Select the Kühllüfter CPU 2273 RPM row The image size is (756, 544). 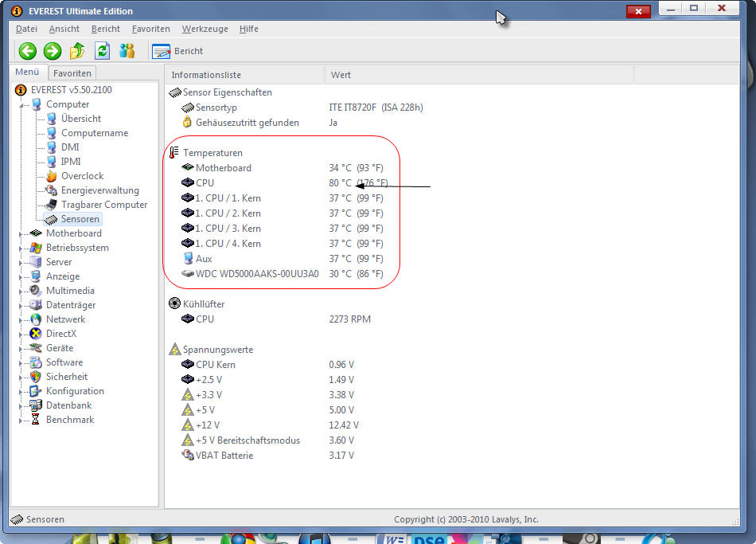(276, 319)
